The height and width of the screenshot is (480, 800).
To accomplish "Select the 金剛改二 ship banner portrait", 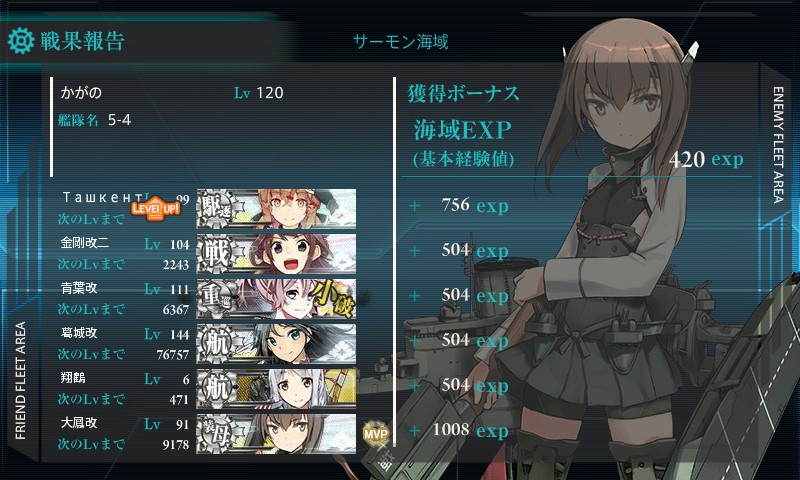I will tap(276, 254).
